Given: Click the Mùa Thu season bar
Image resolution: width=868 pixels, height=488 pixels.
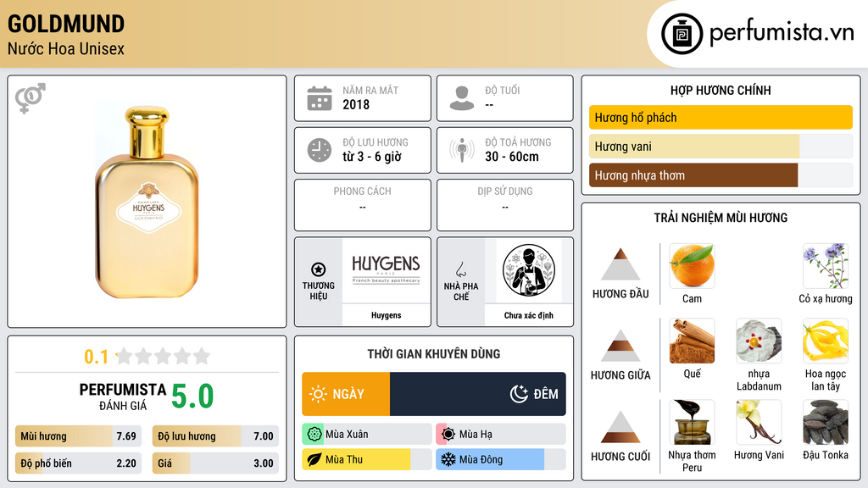Looking at the screenshot, I should (x=367, y=459).
